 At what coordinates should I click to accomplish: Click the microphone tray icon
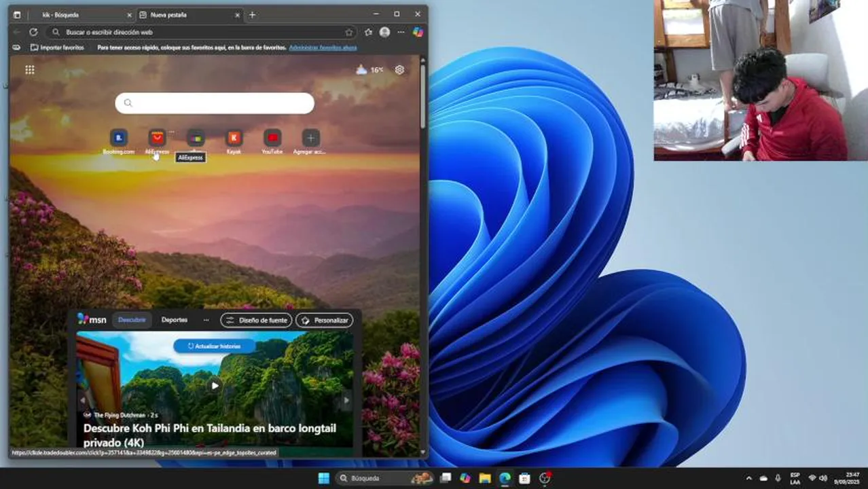coord(778,478)
